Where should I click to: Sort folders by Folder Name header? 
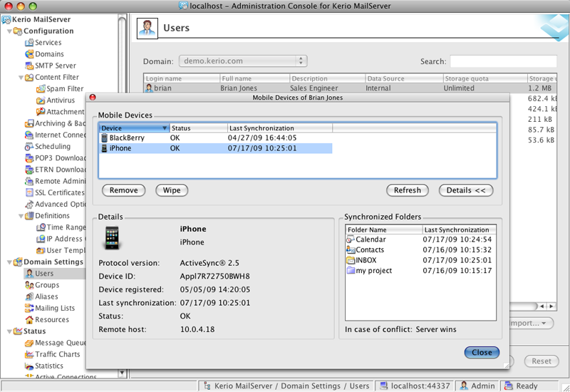(384, 229)
